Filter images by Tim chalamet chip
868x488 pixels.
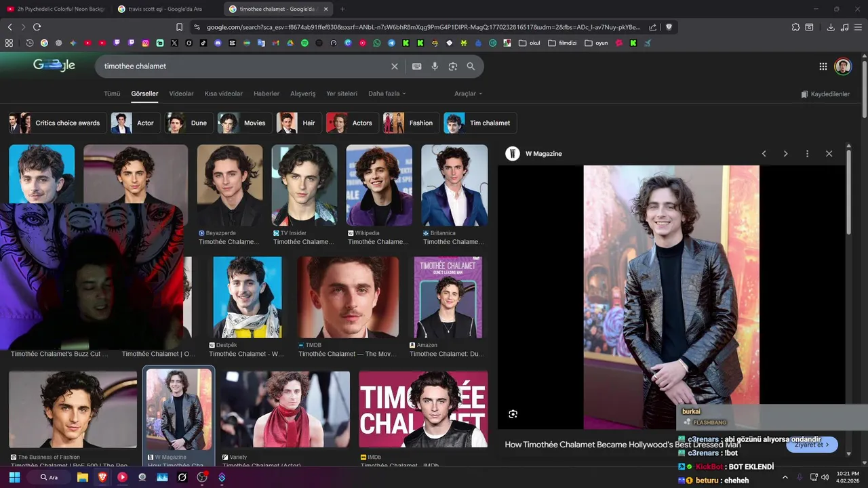(x=480, y=123)
